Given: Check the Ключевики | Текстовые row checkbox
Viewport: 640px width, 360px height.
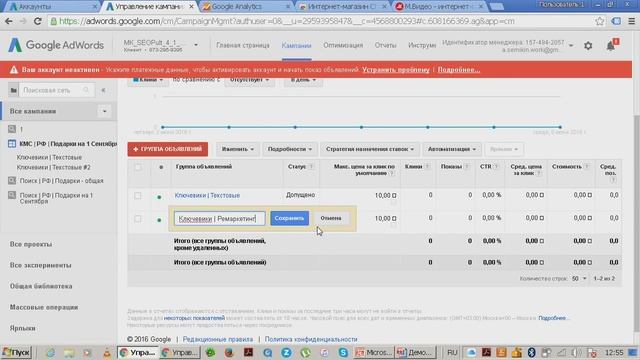Looking at the screenshot, I should tap(138, 196).
